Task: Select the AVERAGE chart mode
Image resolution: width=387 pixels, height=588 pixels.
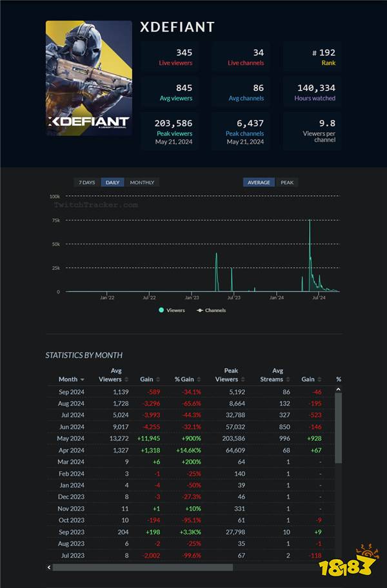Action: [x=259, y=182]
